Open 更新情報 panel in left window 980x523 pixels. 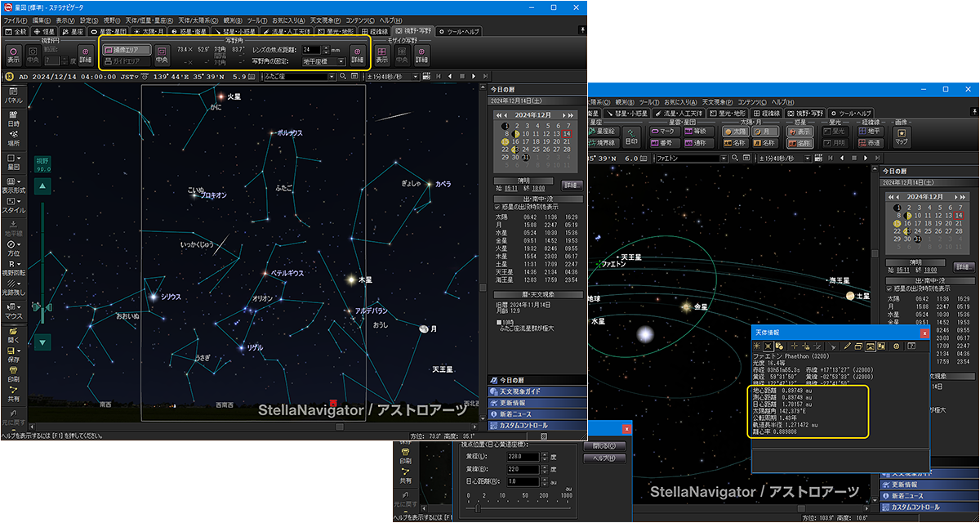point(537,403)
